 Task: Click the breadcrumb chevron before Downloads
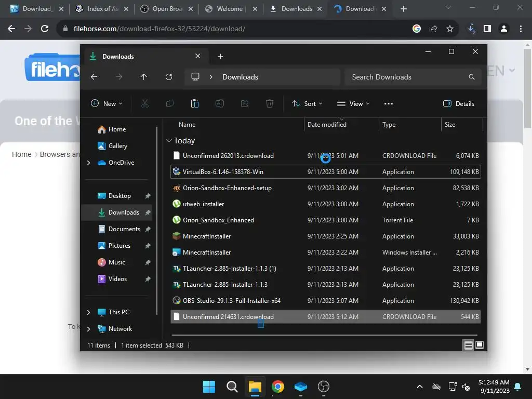pyautogui.click(x=211, y=77)
